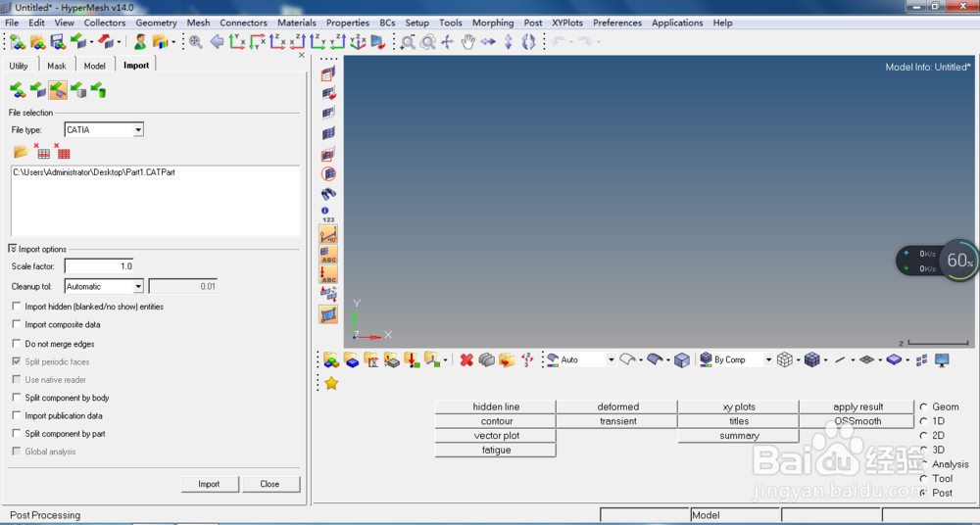Expand the wireframe geometry dropdown arrow

pyautogui.click(x=641, y=360)
